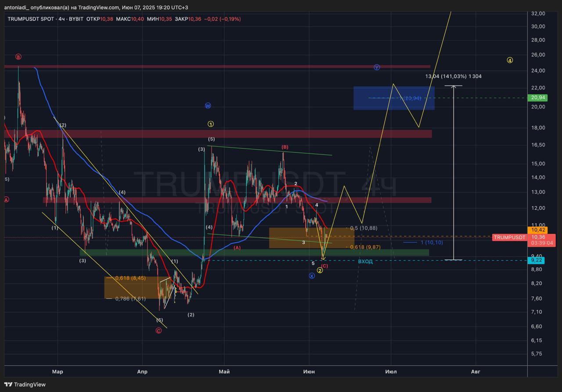The width and height of the screenshot is (562, 392).
Task: Click the 7,60 price scale value
Action: tap(537, 298)
